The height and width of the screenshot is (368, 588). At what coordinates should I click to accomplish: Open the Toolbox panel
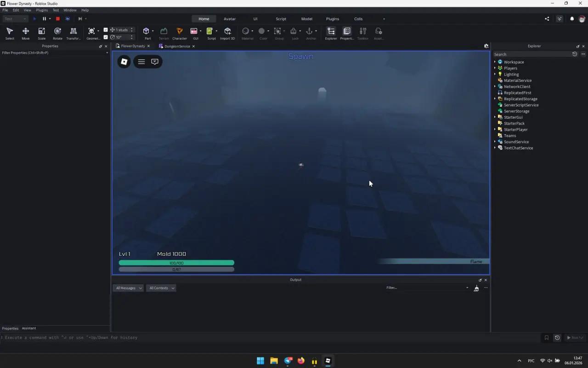coord(363,33)
